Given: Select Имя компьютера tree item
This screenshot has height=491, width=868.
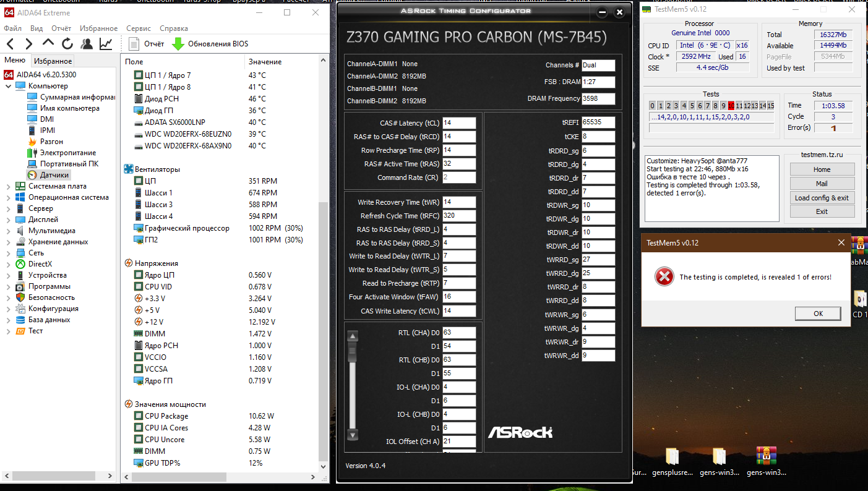Looking at the screenshot, I should tap(70, 108).
